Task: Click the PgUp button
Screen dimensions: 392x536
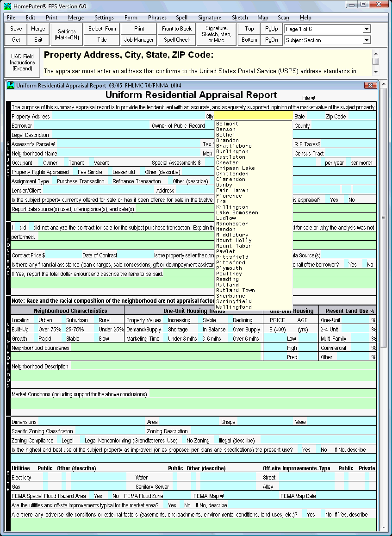Action: (x=271, y=29)
